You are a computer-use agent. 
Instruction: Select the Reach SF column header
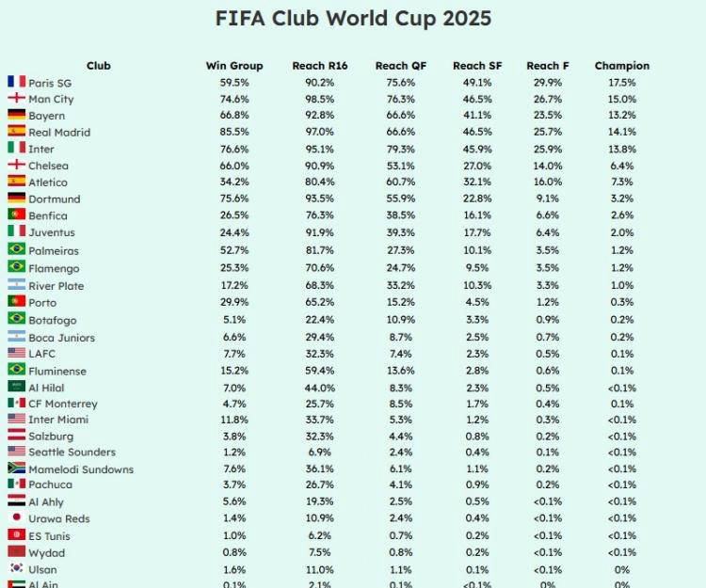point(477,66)
